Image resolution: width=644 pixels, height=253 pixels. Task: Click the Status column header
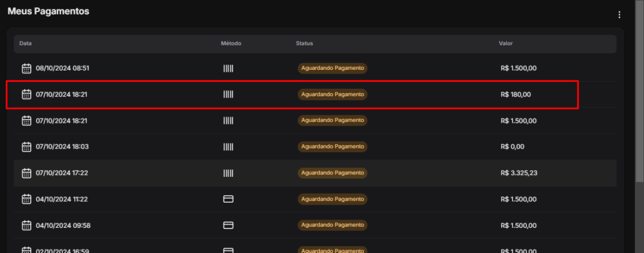(x=304, y=43)
